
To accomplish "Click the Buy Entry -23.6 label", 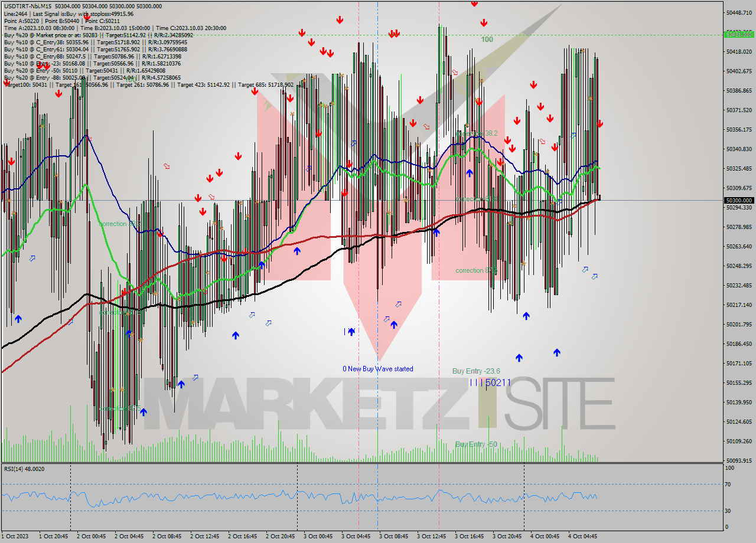I will click(476, 371).
